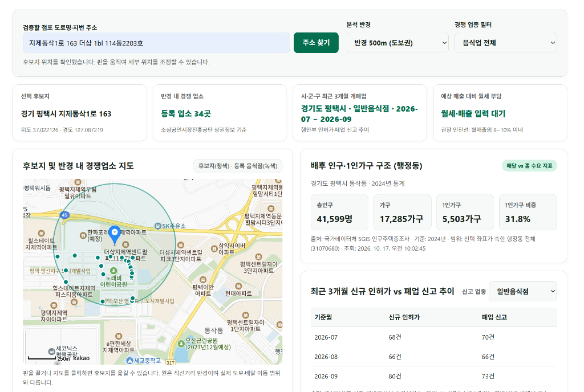Click the 동삭동 district label on map
The height and width of the screenshot is (392, 584).
tap(214, 330)
